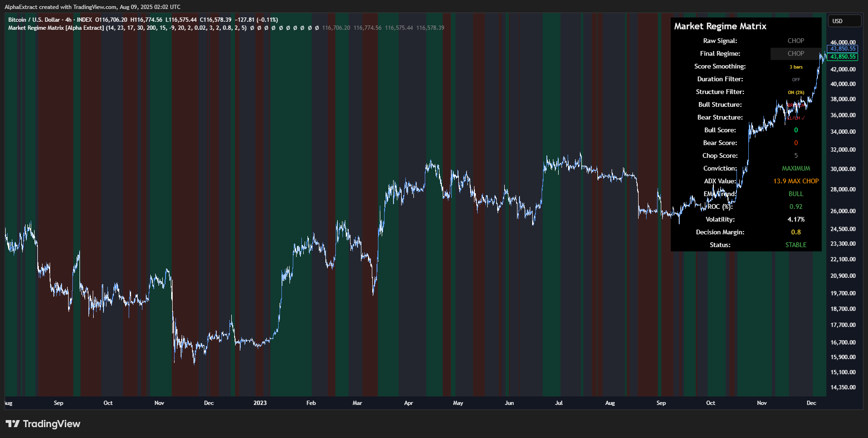Click the 20,900.00 price axis label

[843, 276]
